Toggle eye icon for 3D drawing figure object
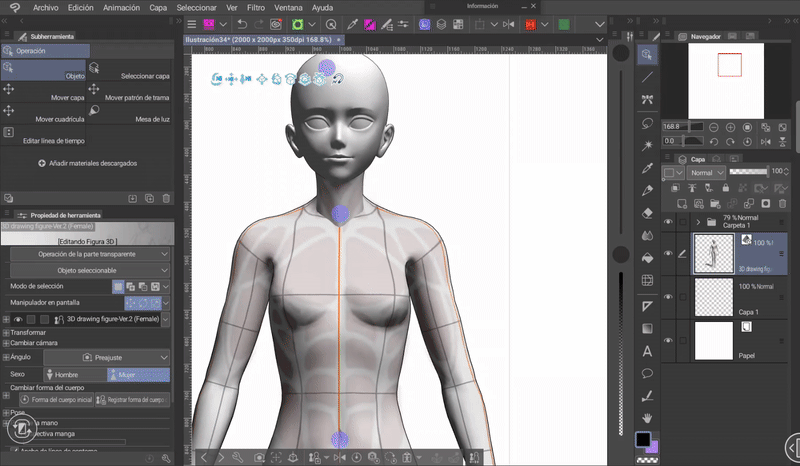Viewport: 800px width, 466px height. coord(18,320)
